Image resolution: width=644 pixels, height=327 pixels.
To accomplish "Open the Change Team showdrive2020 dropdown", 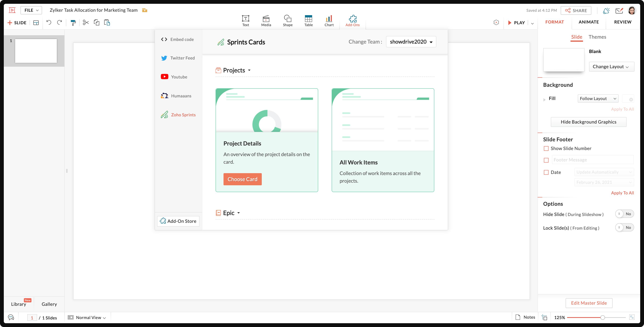I will 411,41.
